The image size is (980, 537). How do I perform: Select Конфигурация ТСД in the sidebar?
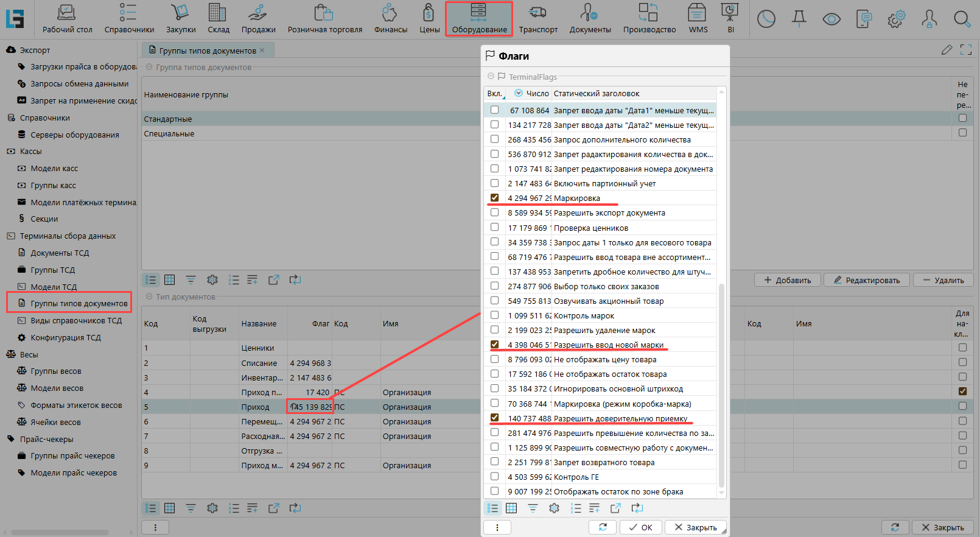66,337
